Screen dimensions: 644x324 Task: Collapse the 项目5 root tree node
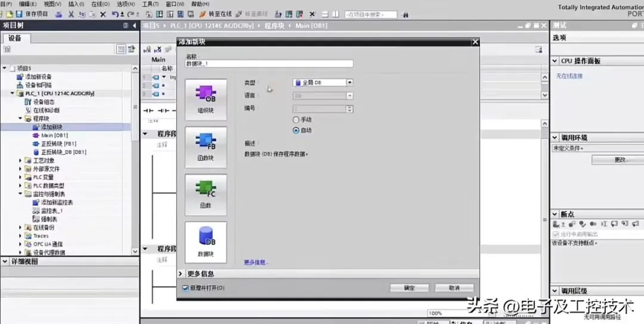click(5, 68)
